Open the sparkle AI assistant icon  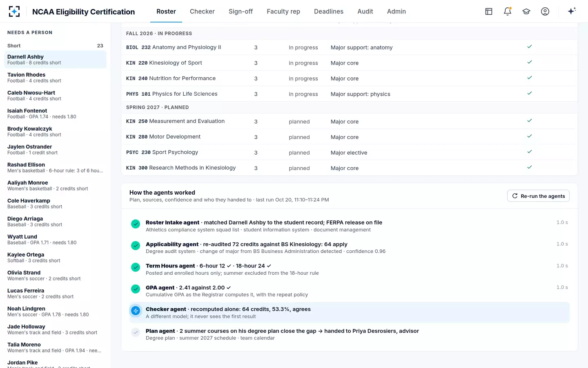(x=572, y=11)
